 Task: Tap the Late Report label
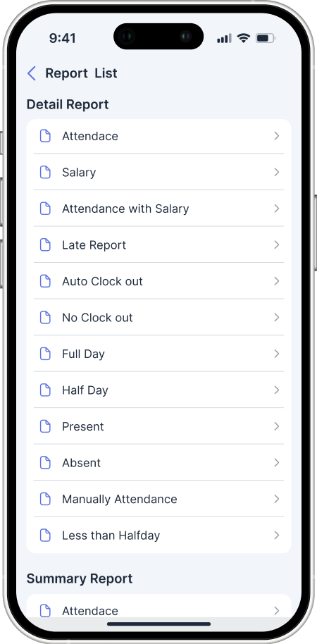click(x=94, y=245)
